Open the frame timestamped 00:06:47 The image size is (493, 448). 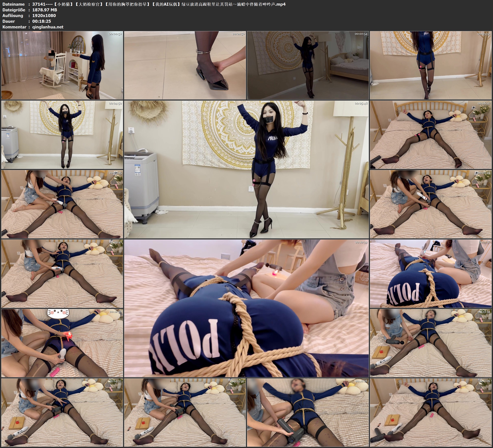pyautogui.click(x=431, y=134)
